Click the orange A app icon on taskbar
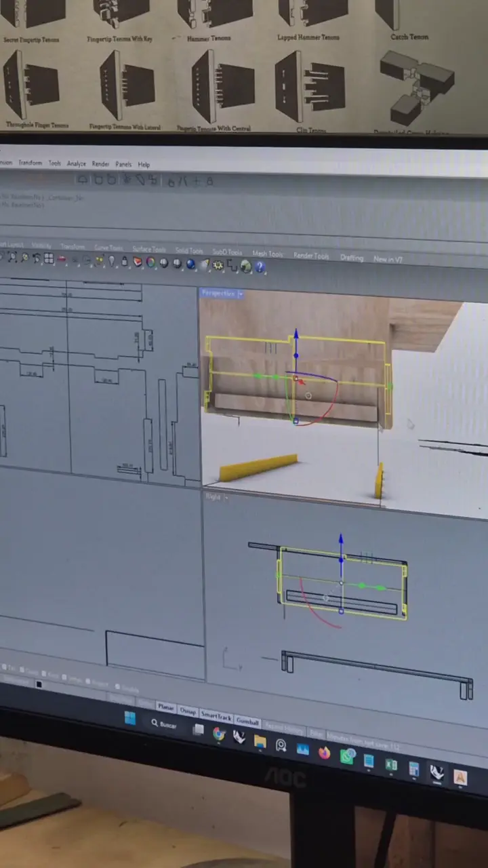 click(460, 777)
